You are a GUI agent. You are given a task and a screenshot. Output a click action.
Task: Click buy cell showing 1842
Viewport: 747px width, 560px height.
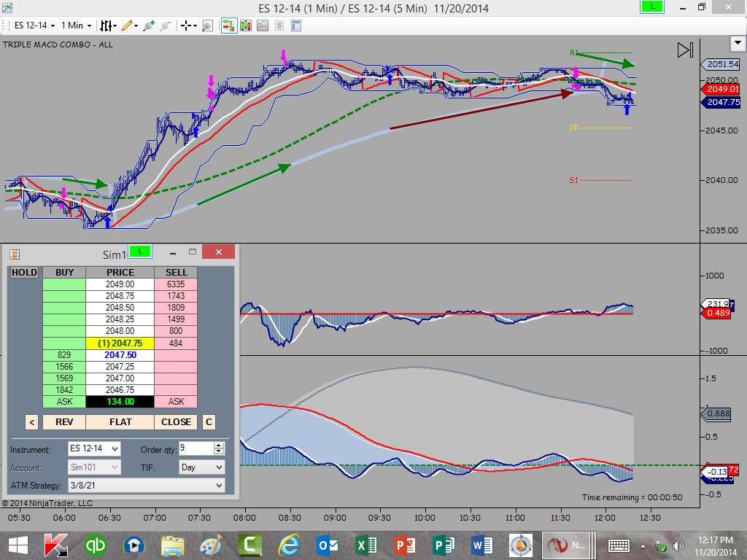pos(64,390)
